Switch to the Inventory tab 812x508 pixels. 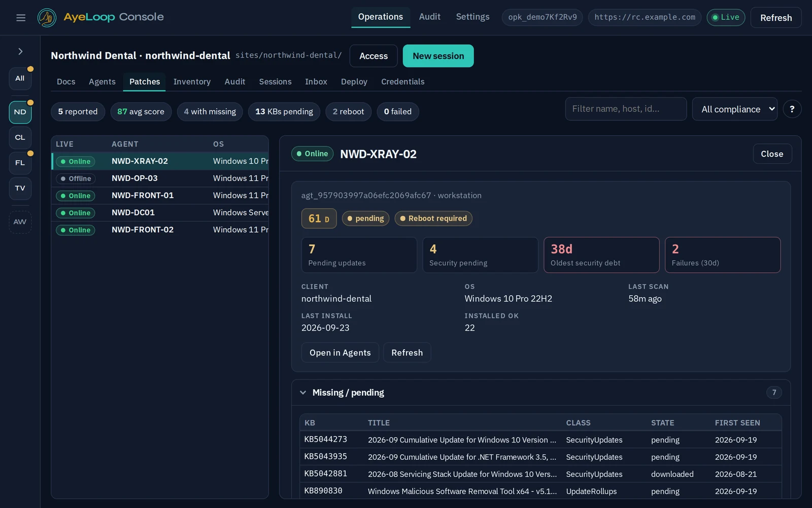click(x=192, y=82)
